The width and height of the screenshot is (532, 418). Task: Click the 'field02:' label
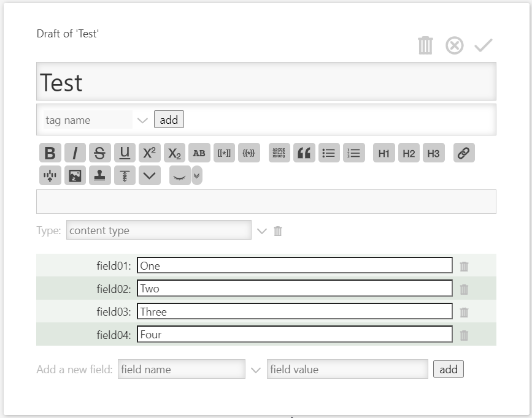(x=114, y=289)
